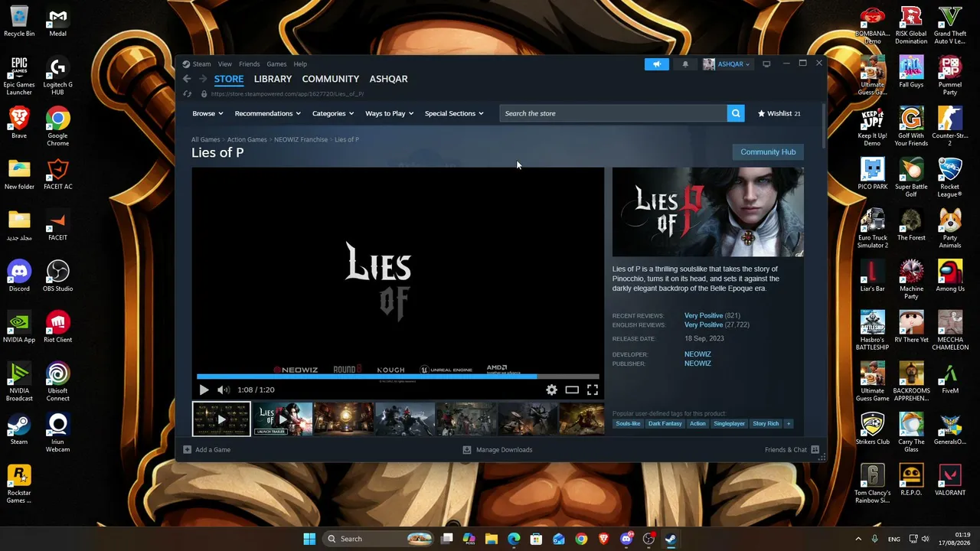Expand the Special Sections dropdown
This screenshot has height=551, width=980.
point(454,113)
